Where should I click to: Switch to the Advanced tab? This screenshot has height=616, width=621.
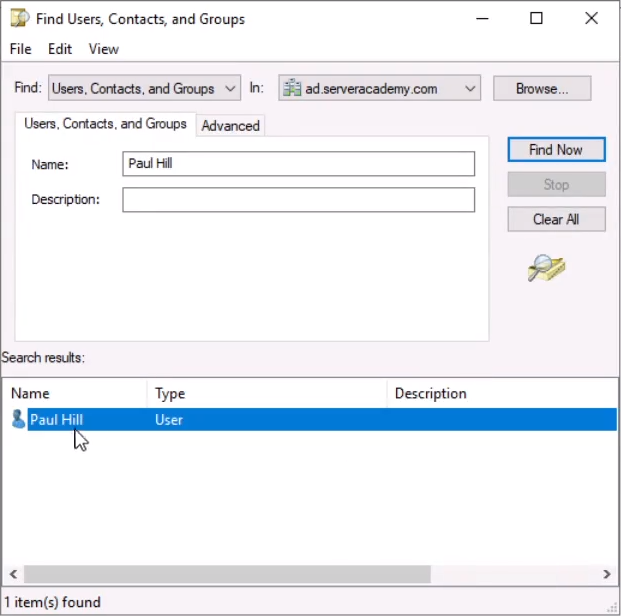point(230,126)
